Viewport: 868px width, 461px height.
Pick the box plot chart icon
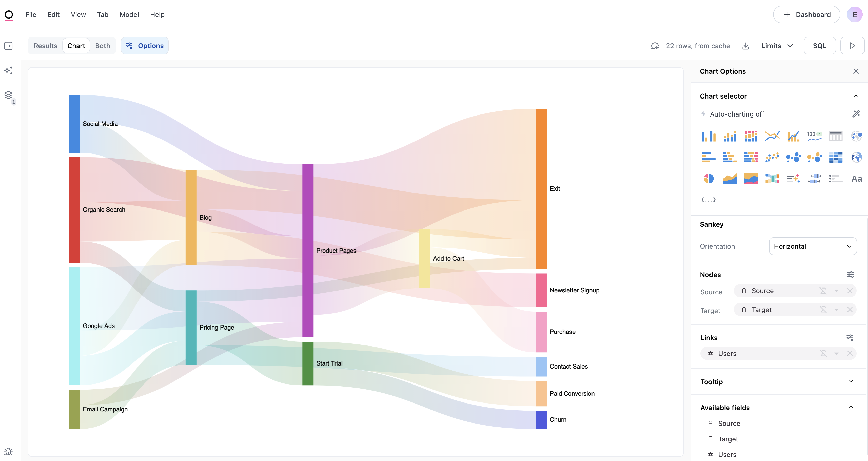pos(814,179)
